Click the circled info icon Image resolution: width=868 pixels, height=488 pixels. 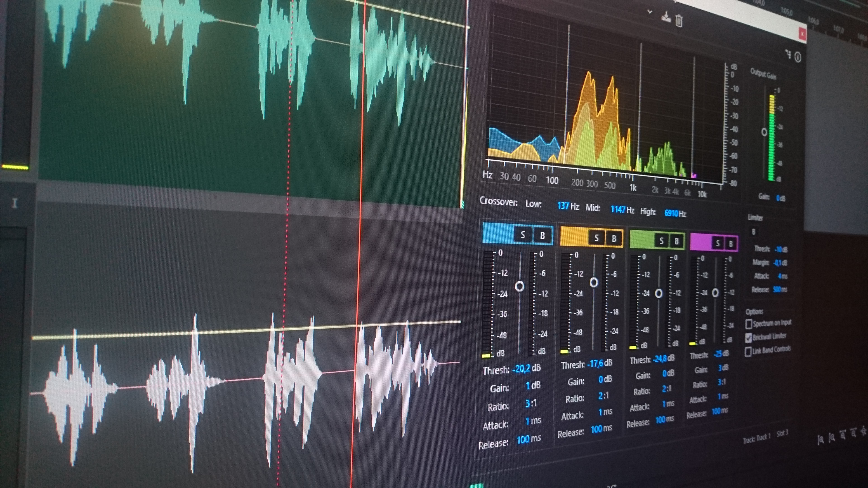coord(797,57)
